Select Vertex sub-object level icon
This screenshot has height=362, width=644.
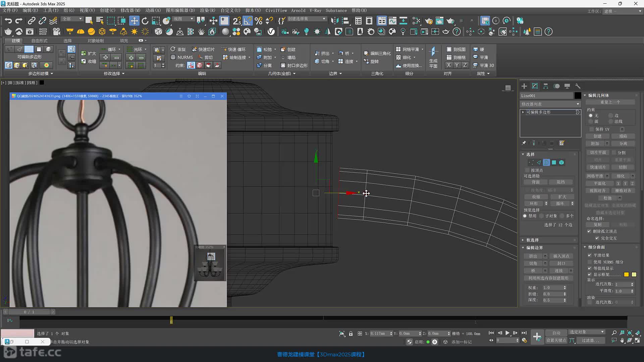point(531,163)
